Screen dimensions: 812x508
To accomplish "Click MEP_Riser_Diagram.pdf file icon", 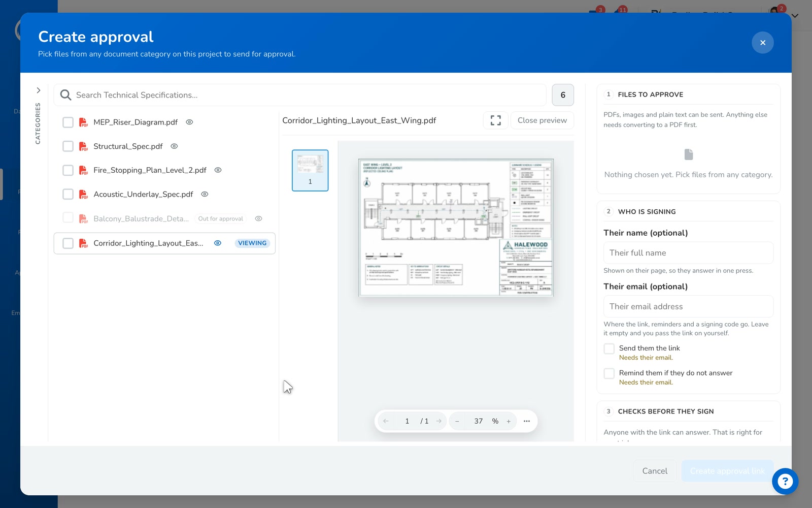I will tap(83, 122).
